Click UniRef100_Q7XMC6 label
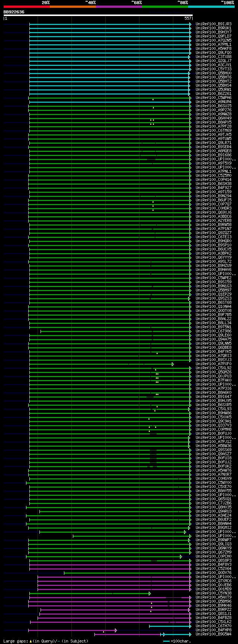 [213, 581]
